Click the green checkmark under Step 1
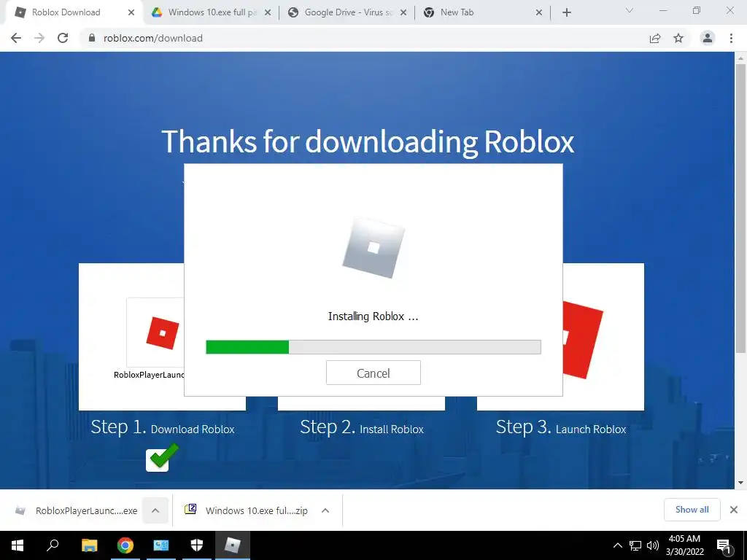 [x=162, y=457]
